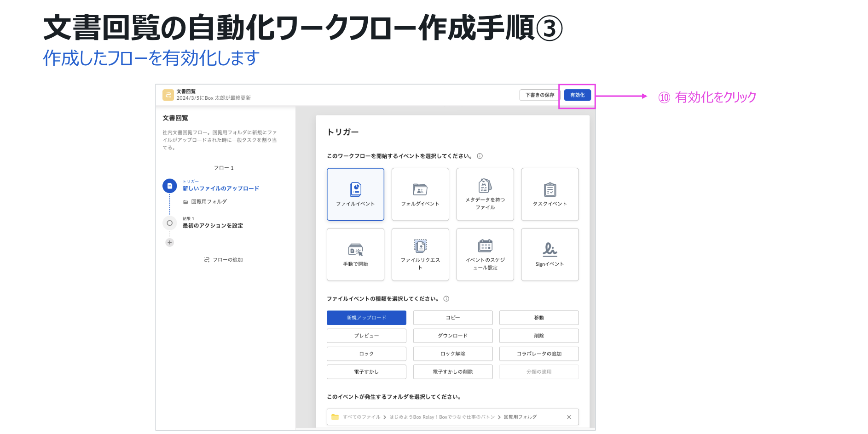The width and height of the screenshot is (868, 434).
Task: Select the 新規アップロード event type
Action: click(x=366, y=318)
